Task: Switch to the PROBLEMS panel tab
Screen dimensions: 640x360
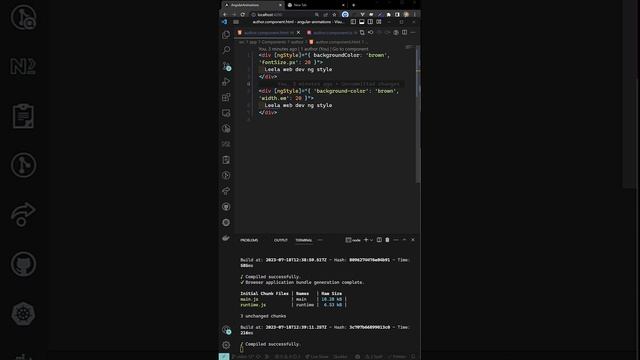Action: tap(249, 240)
